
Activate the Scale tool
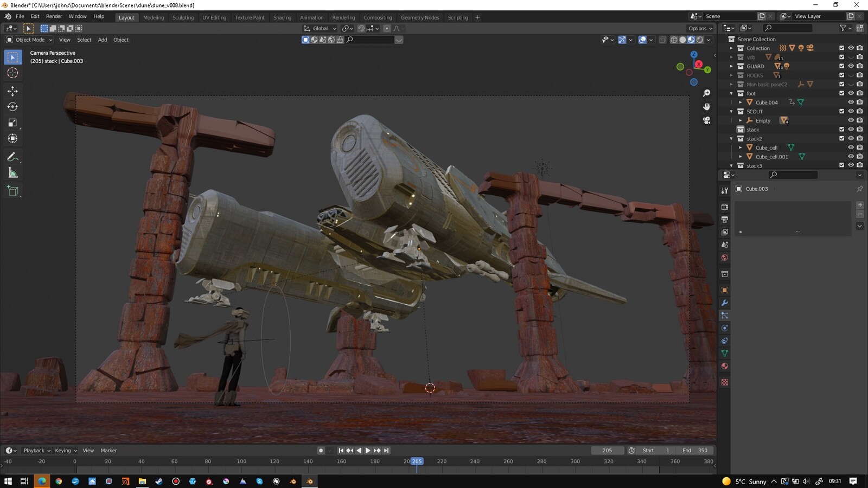pyautogui.click(x=12, y=123)
